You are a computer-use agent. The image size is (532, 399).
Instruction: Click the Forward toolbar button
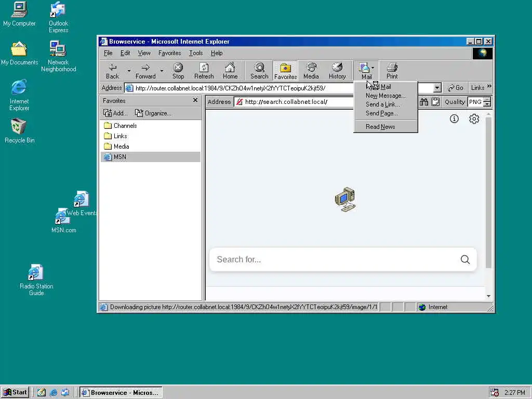[x=145, y=71]
